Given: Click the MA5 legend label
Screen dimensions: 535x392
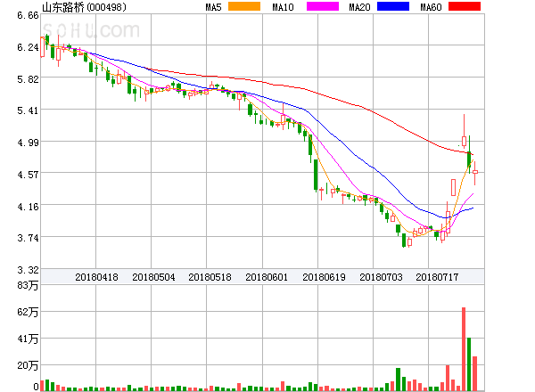Looking at the screenshot, I should 214,7.
